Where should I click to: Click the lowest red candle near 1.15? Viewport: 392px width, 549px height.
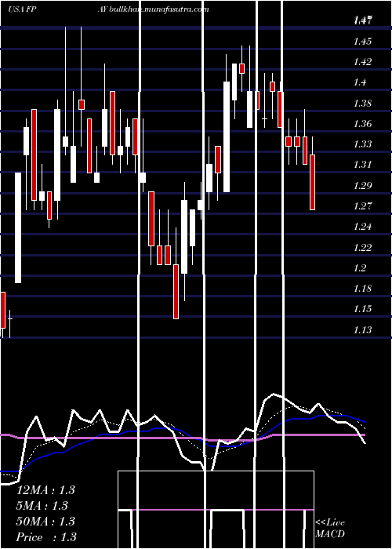pos(176,292)
